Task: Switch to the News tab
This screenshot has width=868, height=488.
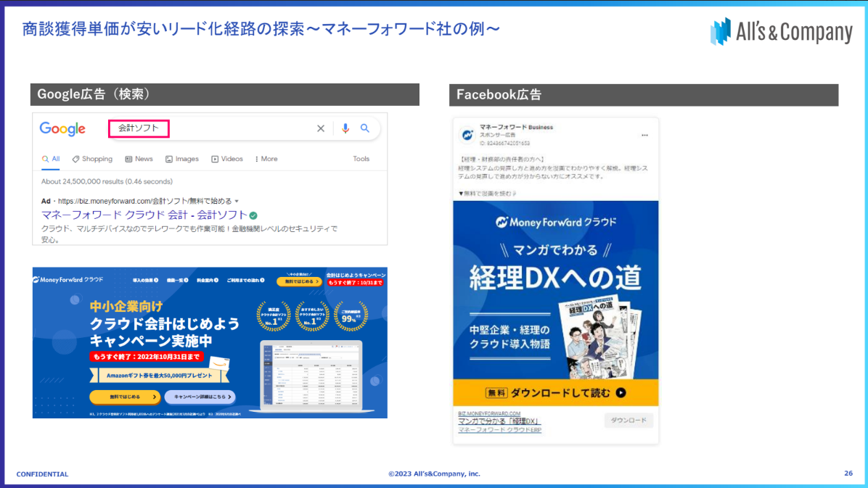Action: [139, 159]
